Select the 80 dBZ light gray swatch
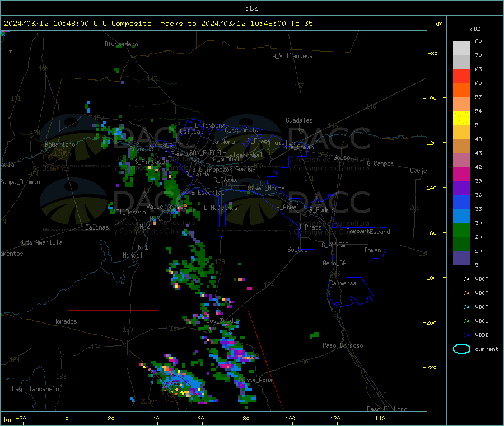This screenshot has height=426, width=504. click(x=461, y=48)
